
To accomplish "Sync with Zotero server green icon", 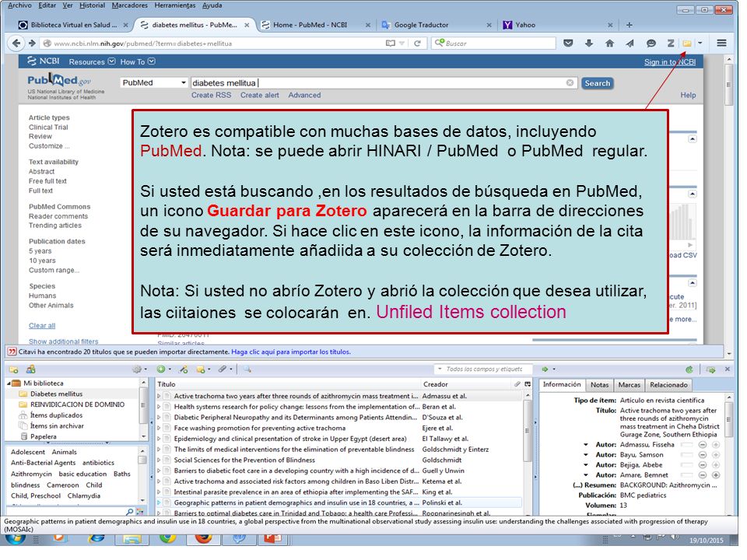I will 689,369.
